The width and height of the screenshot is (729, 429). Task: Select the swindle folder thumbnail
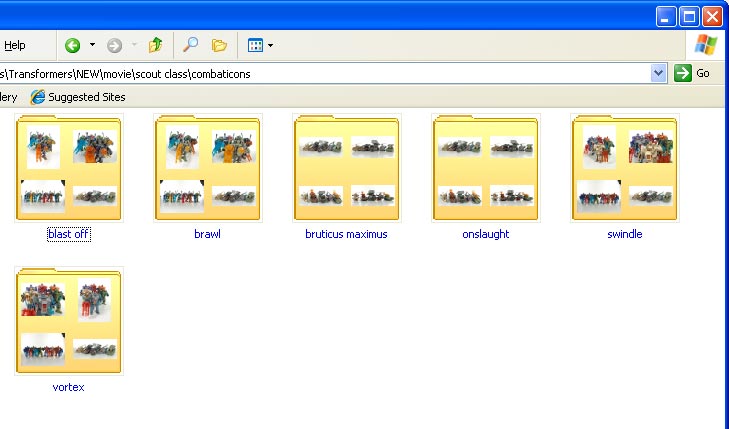[624, 169]
